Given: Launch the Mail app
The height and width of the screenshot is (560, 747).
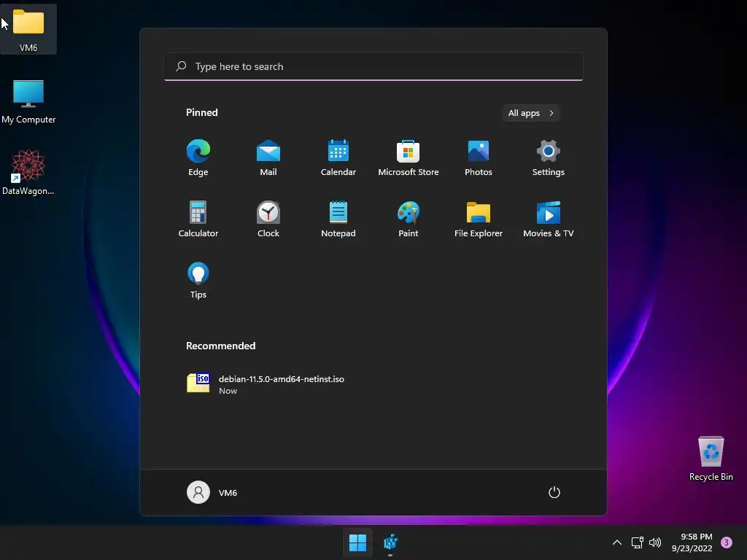Looking at the screenshot, I should pos(268,157).
